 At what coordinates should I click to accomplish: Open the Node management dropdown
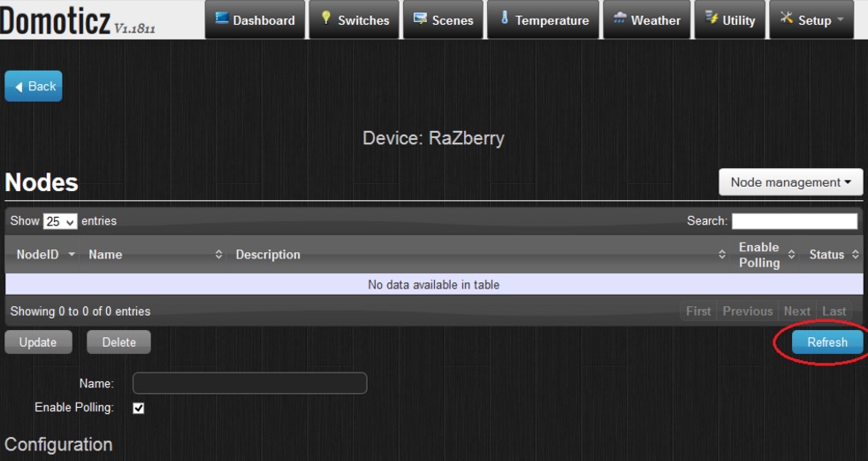(x=790, y=182)
